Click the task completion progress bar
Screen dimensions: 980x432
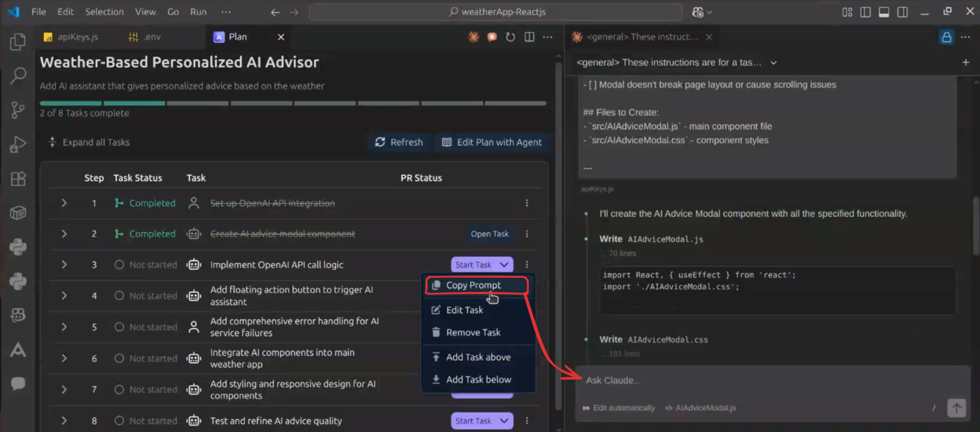click(293, 103)
